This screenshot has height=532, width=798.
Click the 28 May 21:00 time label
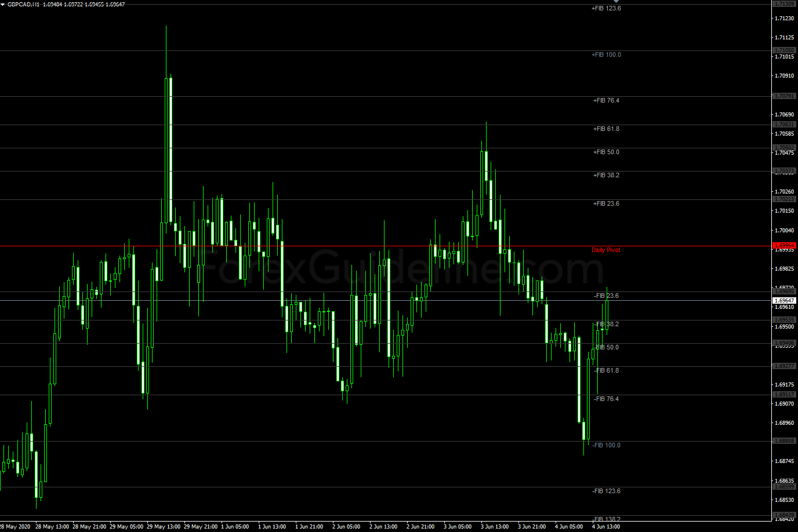coord(89,527)
